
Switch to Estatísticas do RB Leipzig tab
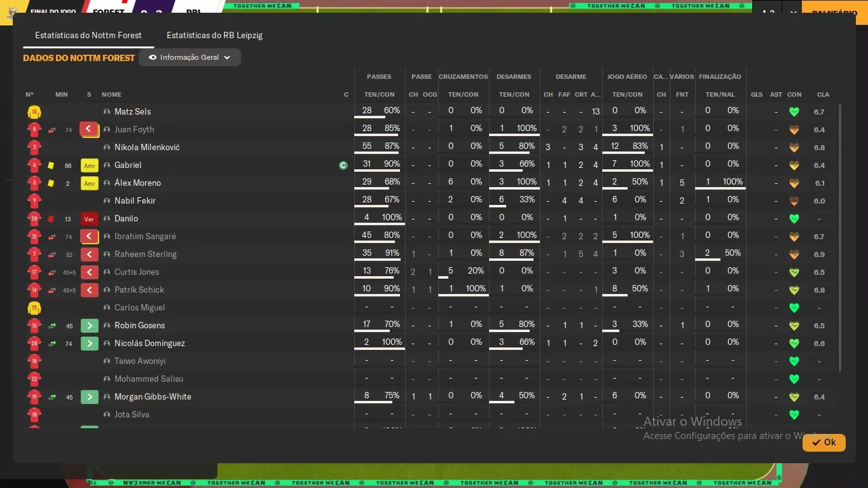point(214,35)
